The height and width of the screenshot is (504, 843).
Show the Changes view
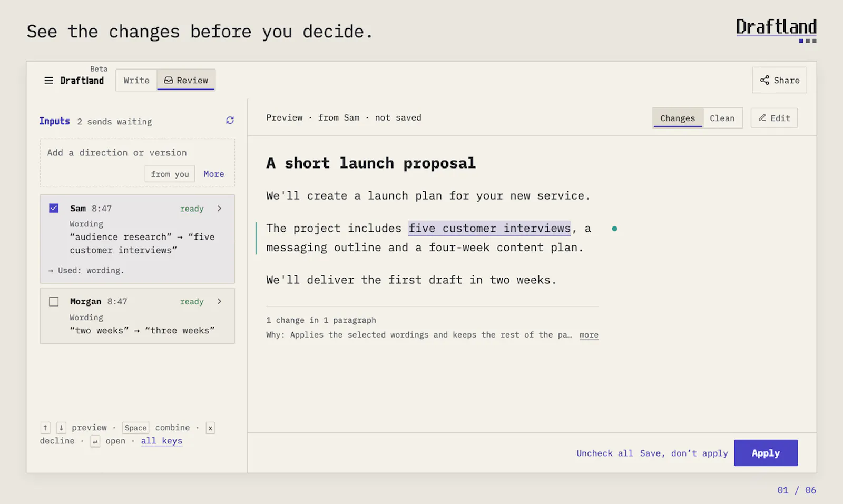coord(678,118)
